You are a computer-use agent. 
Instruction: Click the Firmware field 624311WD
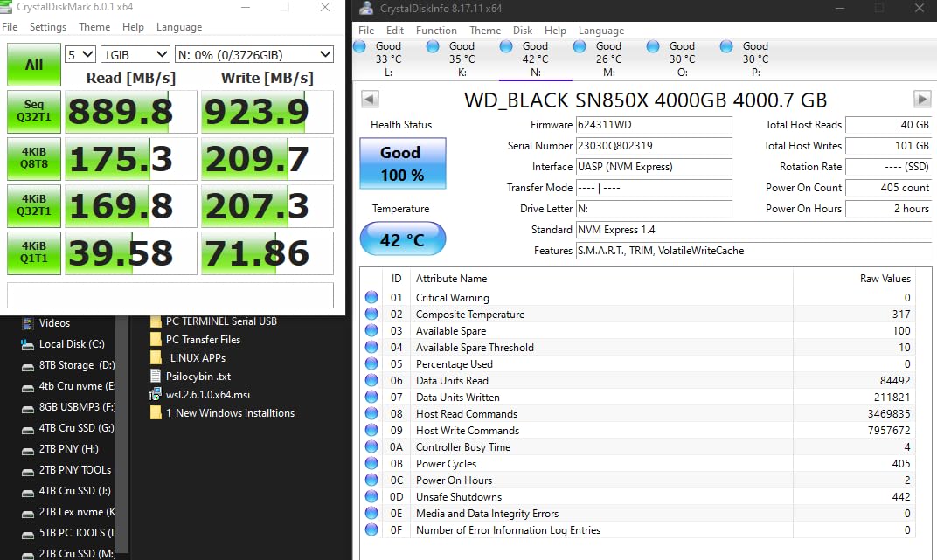[x=654, y=125]
